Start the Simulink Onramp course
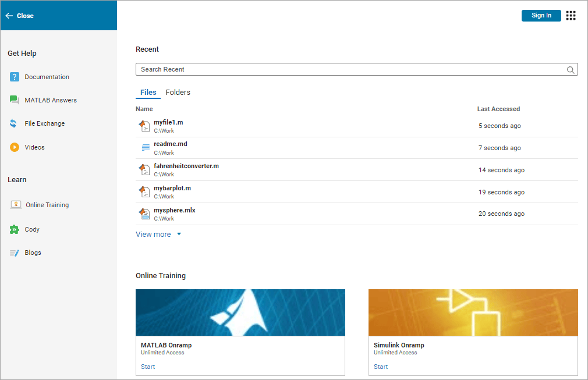 pos(381,367)
